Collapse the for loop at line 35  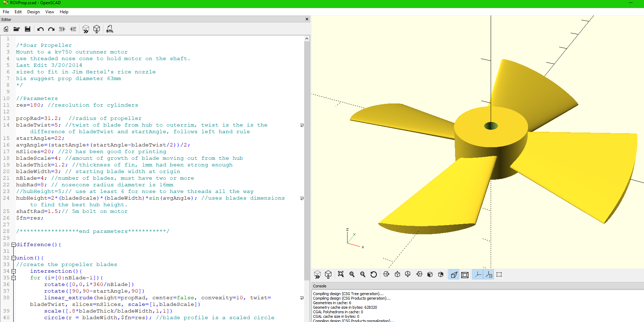pos(13,278)
